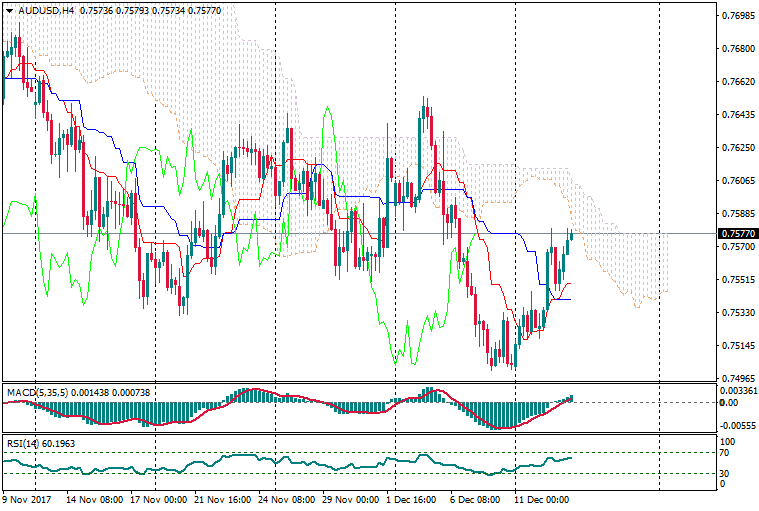Screen dimensions: 759x511
Task: Click the 9 Nov 2017 date label
Action: (28, 497)
